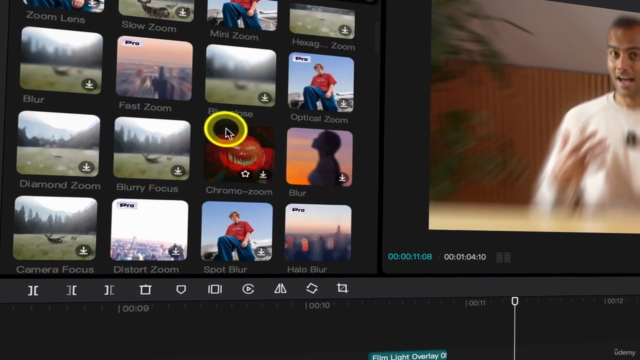Download the Diamond Zoom effect
This screenshot has width=640, height=360.
coord(86,167)
